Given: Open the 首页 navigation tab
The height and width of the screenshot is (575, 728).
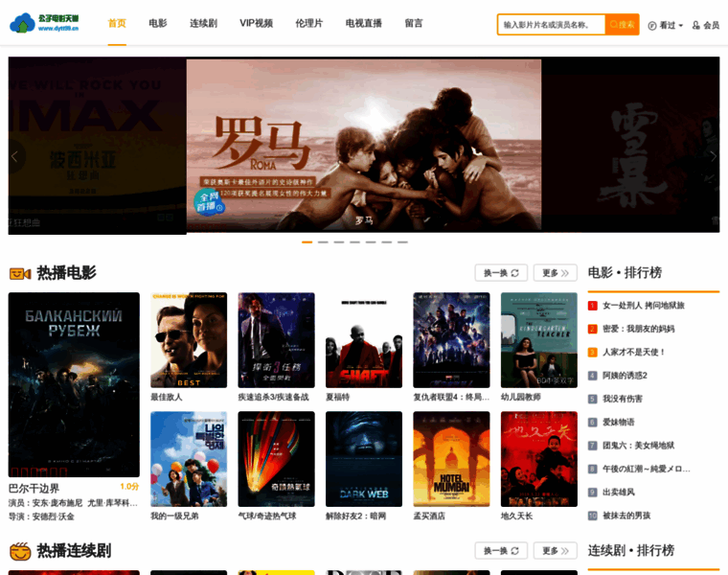Looking at the screenshot, I should pos(117,23).
